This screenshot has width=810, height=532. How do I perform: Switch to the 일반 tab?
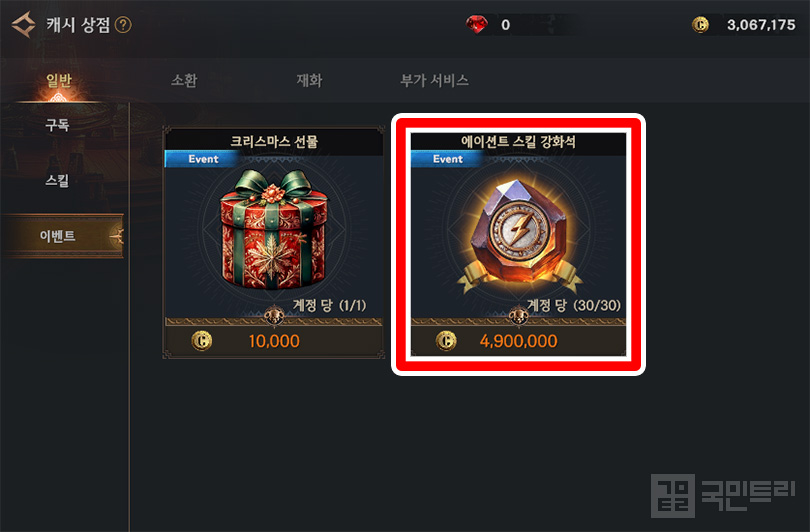59,80
